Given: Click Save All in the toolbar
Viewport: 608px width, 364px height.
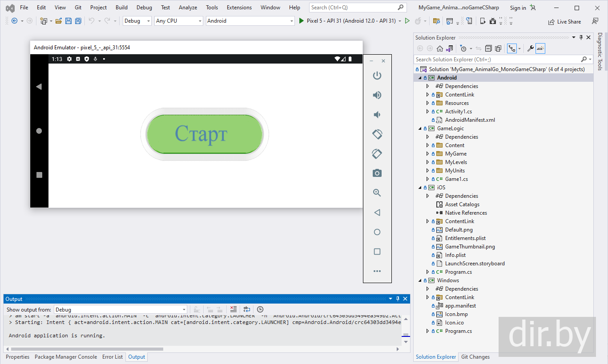Looking at the screenshot, I should click(78, 21).
